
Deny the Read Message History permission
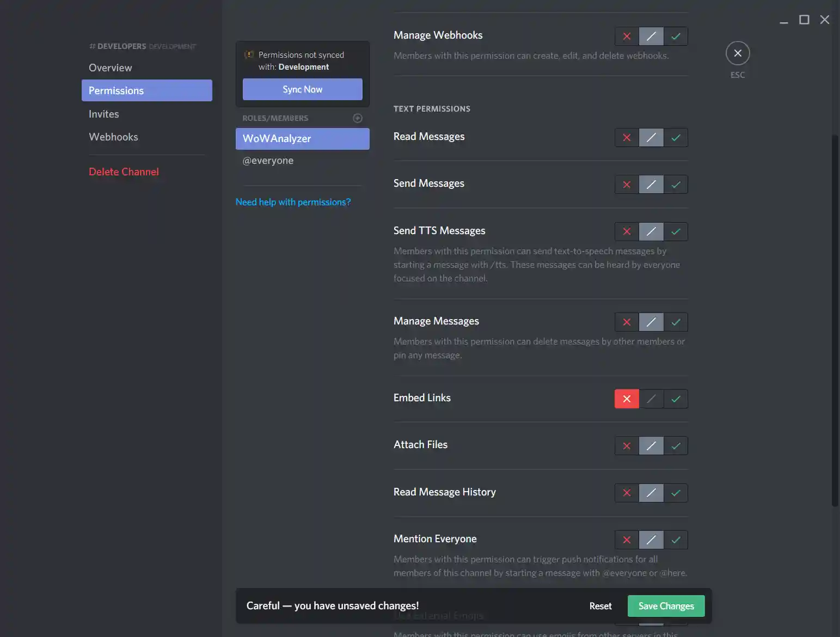627,493
